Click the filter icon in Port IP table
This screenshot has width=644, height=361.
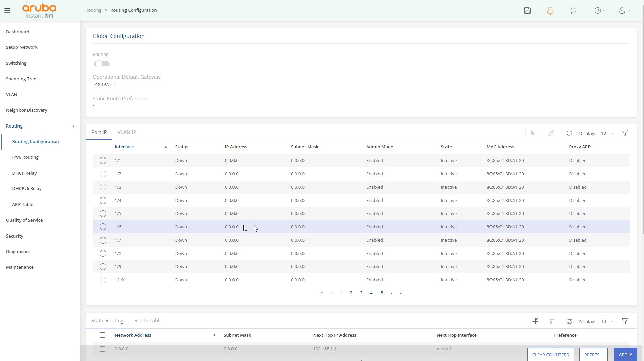[x=624, y=133]
